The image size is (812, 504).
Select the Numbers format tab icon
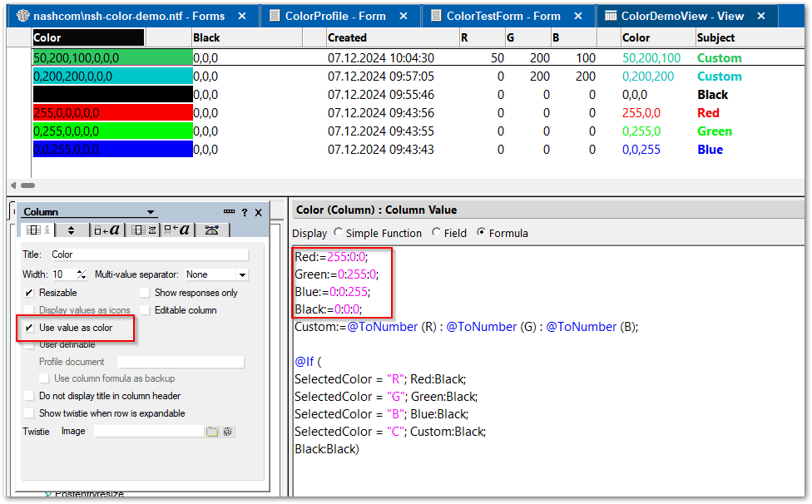144,230
